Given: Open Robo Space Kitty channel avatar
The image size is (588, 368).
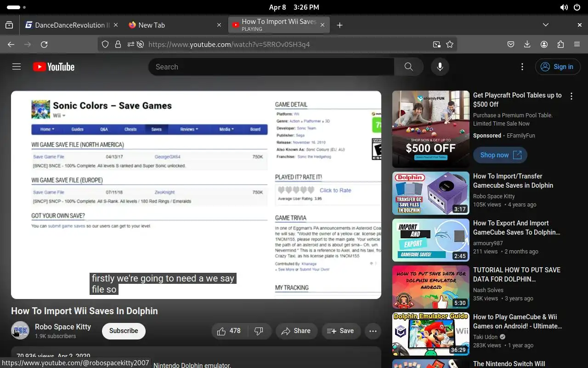Looking at the screenshot, I should [20, 330].
